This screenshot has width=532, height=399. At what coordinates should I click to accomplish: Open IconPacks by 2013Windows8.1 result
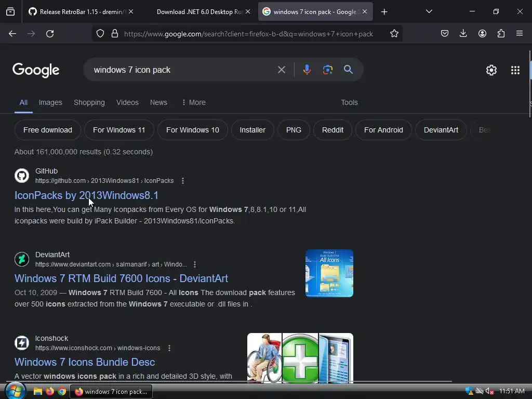point(86,195)
